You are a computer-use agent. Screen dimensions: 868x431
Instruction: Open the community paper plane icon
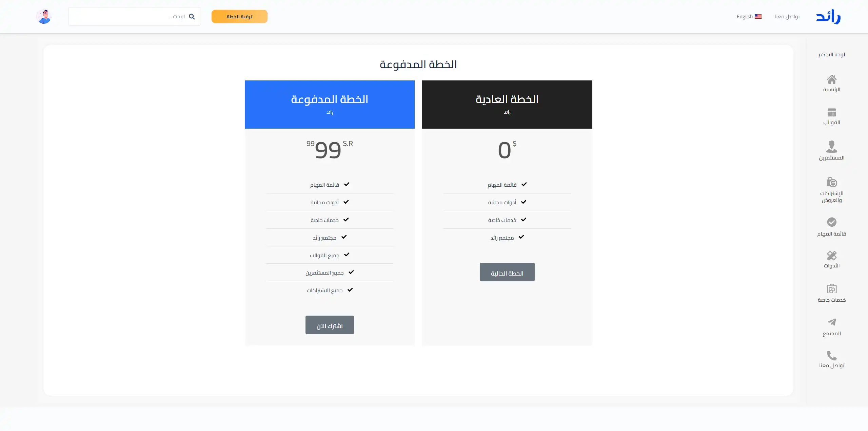point(831,322)
